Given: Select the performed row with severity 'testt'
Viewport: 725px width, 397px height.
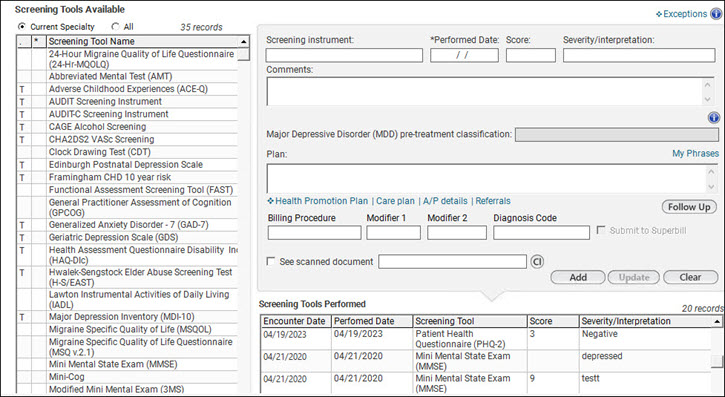Looking at the screenshot, I should pos(485,383).
